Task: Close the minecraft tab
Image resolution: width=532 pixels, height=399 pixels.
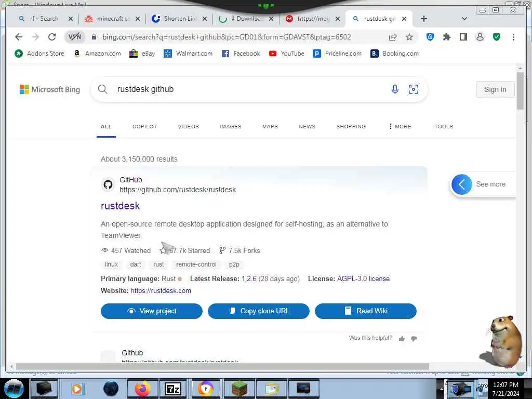Action: pyautogui.click(x=137, y=19)
